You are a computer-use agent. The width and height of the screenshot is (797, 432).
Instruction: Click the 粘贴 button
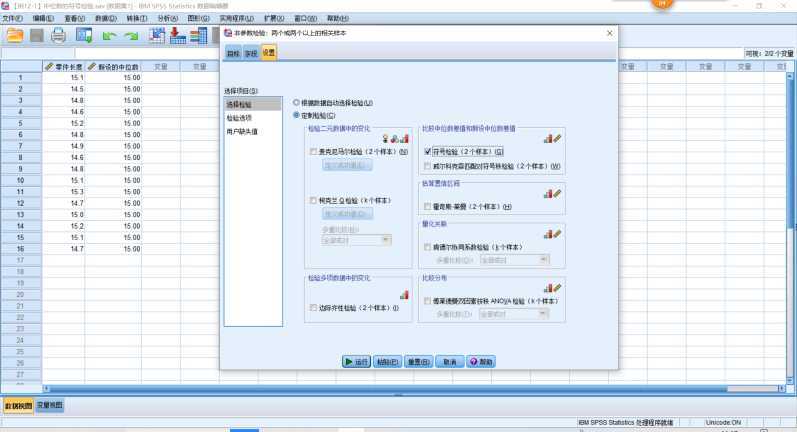(387, 362)
